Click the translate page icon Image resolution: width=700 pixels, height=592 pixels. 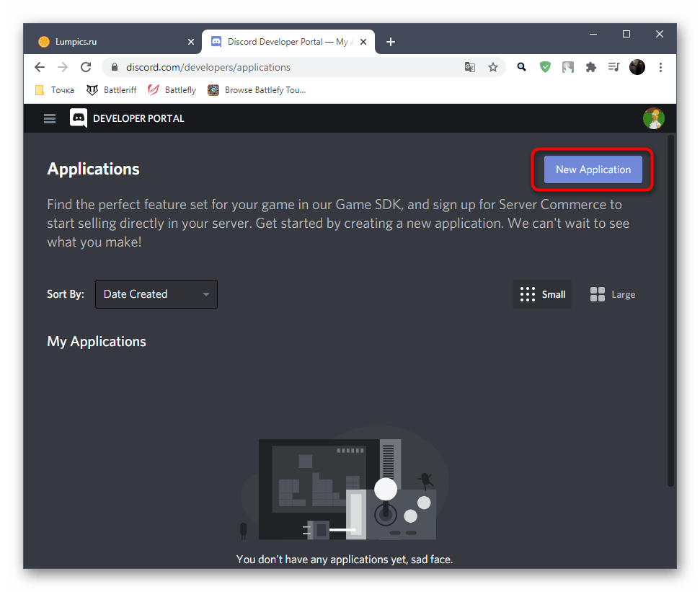[470, 67]
